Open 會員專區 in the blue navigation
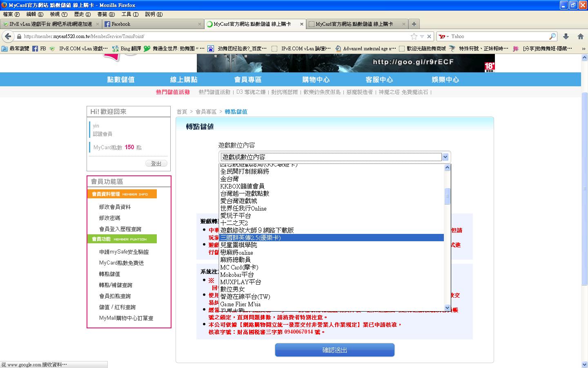This screenshot has width=588, height=368. (248, 80)
